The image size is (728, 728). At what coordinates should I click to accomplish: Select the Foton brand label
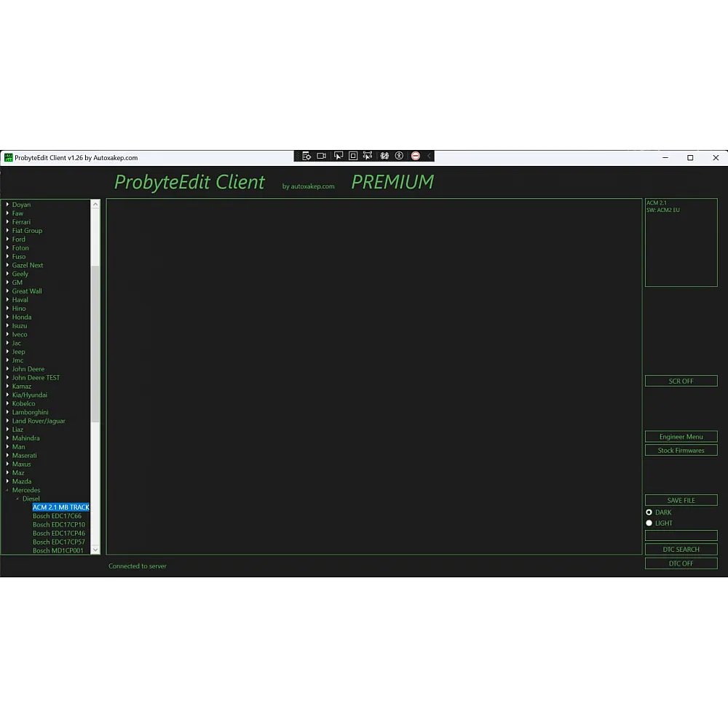click(x=20, y=248)
